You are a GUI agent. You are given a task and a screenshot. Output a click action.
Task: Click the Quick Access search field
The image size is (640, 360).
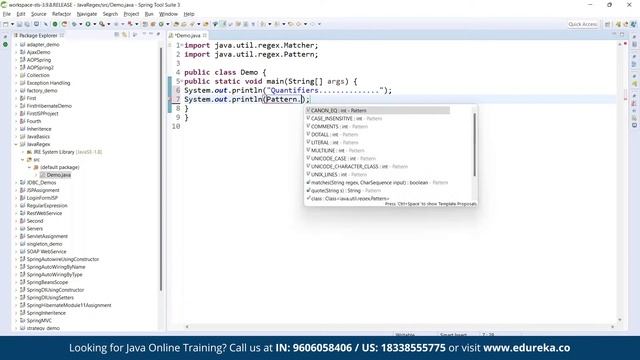[x=583, y=24]
